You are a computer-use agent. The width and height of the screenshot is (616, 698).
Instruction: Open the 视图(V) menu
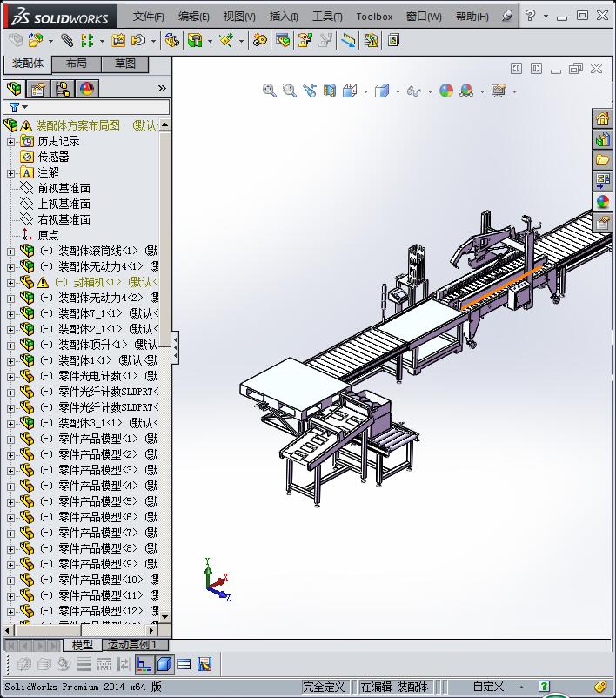pos(239,17)
